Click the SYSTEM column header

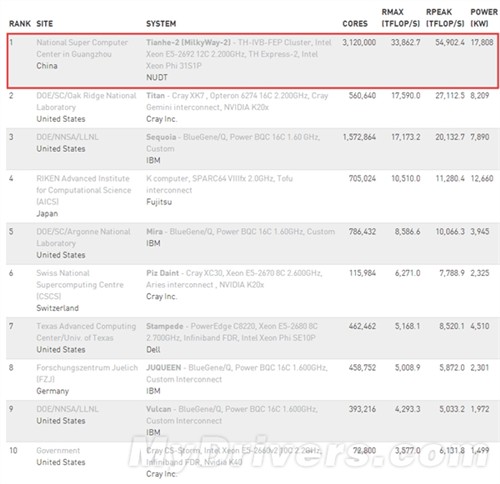click(x=161, y=24)
